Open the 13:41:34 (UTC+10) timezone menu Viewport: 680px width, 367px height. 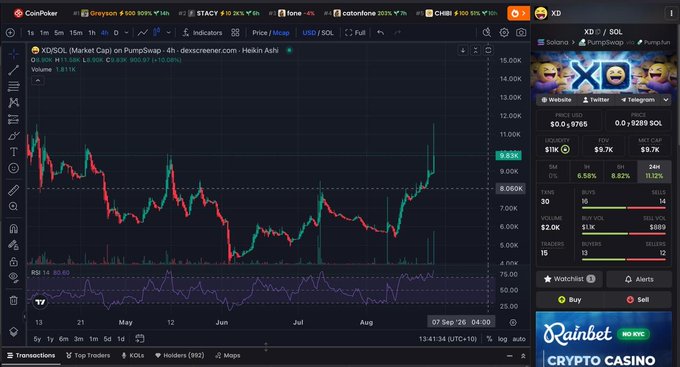448,339
